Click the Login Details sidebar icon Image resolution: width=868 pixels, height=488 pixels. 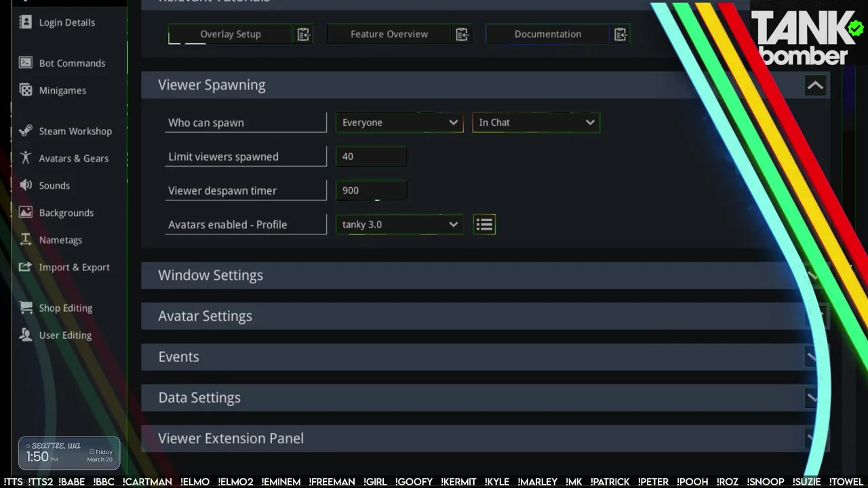click(x=26, y=22)
